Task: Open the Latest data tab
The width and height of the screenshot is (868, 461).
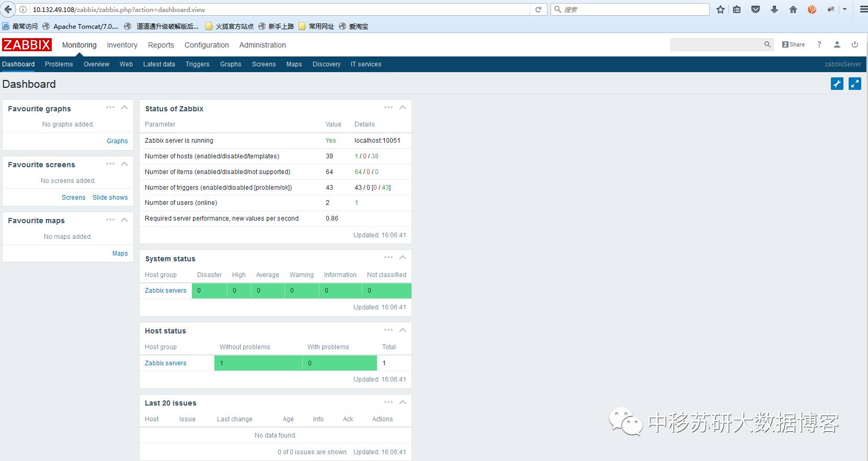Action: pyautogui.click(x=159, y=64)
